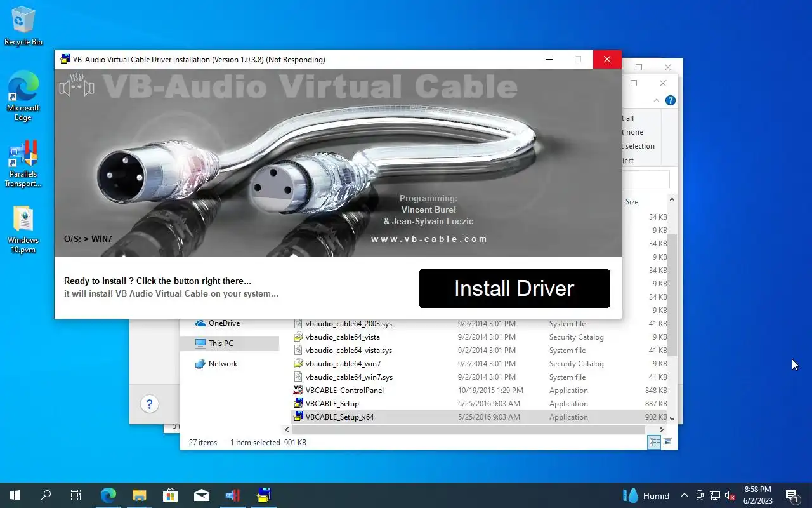
Task: Collapse the Explorer ribbon chevron
Action: tap(657, 100)
